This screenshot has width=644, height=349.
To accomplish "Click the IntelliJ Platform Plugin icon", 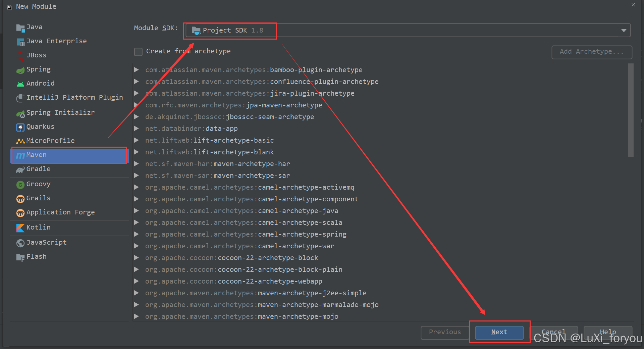I will (20, 98).
